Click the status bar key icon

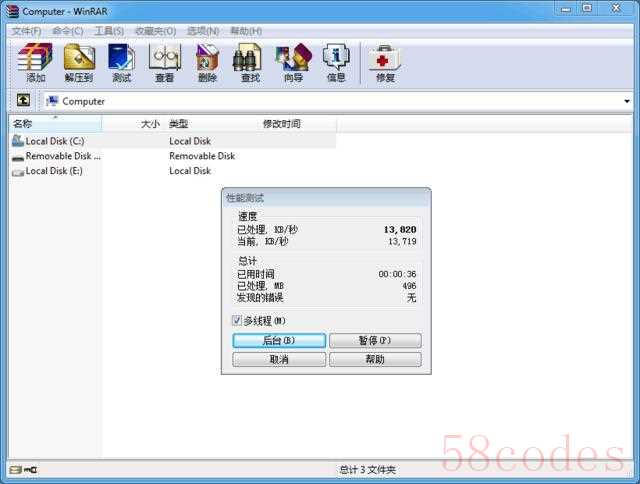point(30,470)
